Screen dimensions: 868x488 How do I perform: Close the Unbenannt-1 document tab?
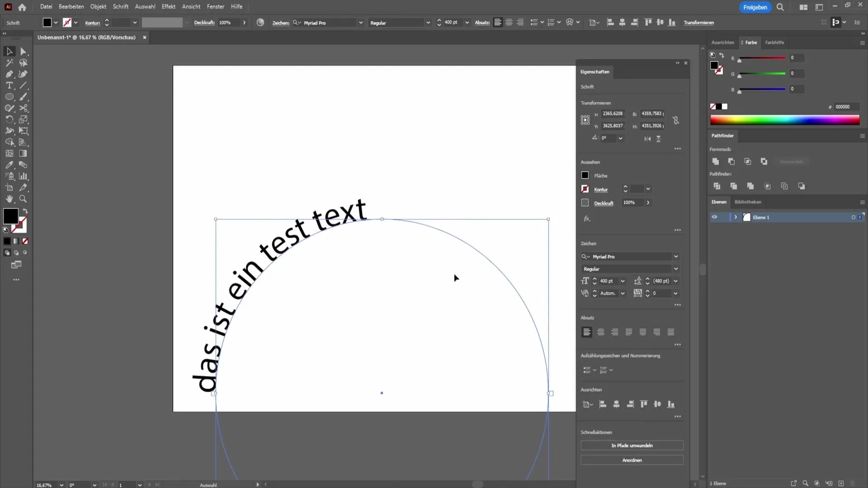pos(145,38)
